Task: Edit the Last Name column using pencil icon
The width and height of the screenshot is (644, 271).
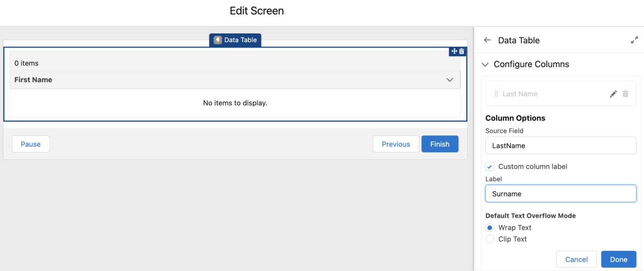Action: point(613,93)
